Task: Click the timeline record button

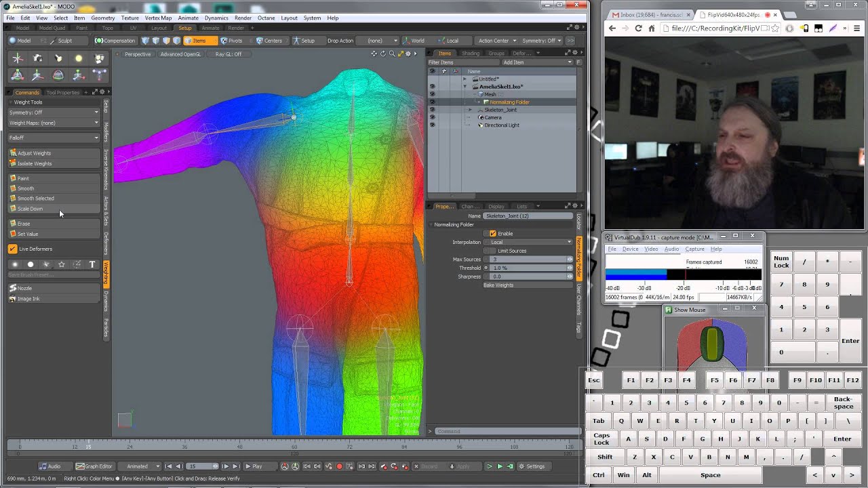Action: (x=340, y=466)
